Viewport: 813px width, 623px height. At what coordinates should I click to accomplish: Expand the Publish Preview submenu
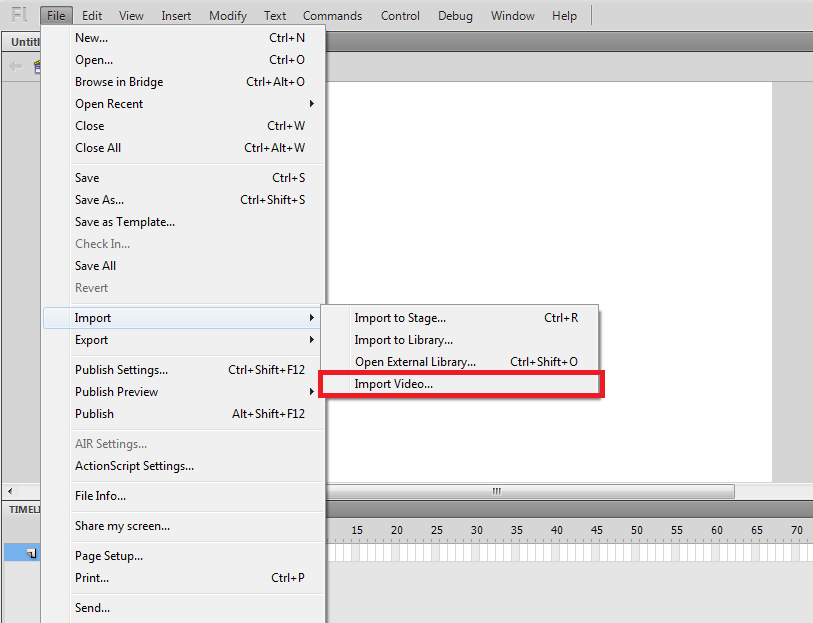coord(184,392)
